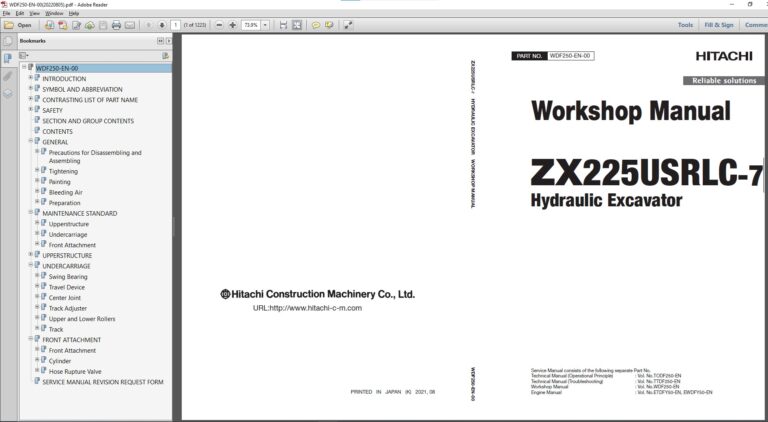The image size is (768, 422).
Task: Open the File menu
Action: [x=6, y=14]
